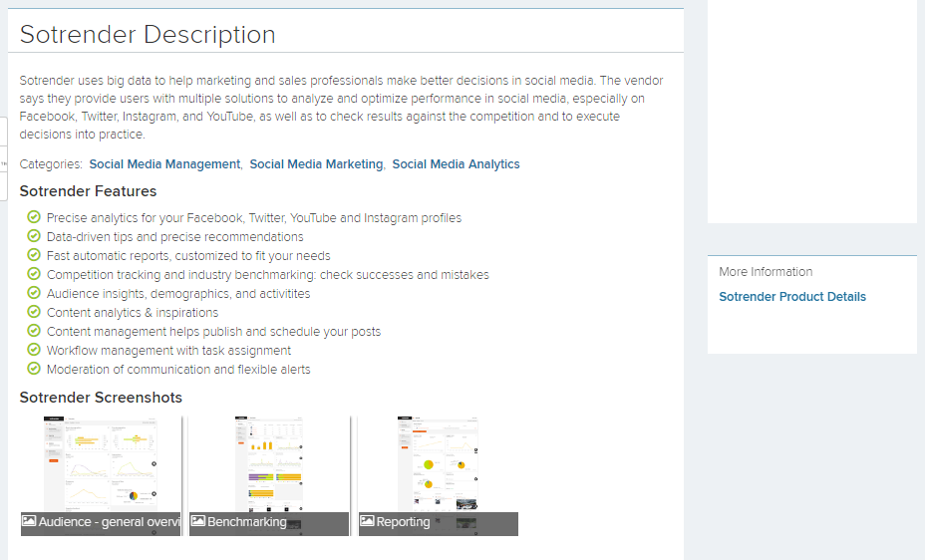Open Sotrender Product Details link
The image size is (925, 560).
(x=792, y=297)
